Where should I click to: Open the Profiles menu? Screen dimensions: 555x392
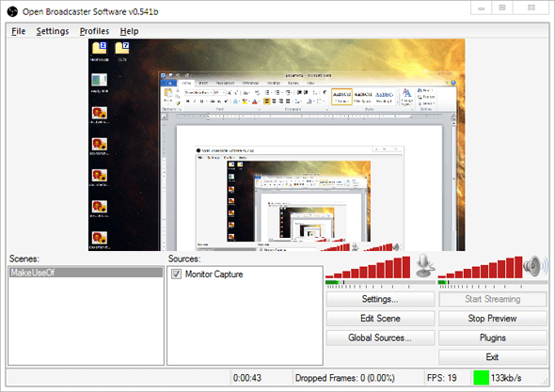94,31
